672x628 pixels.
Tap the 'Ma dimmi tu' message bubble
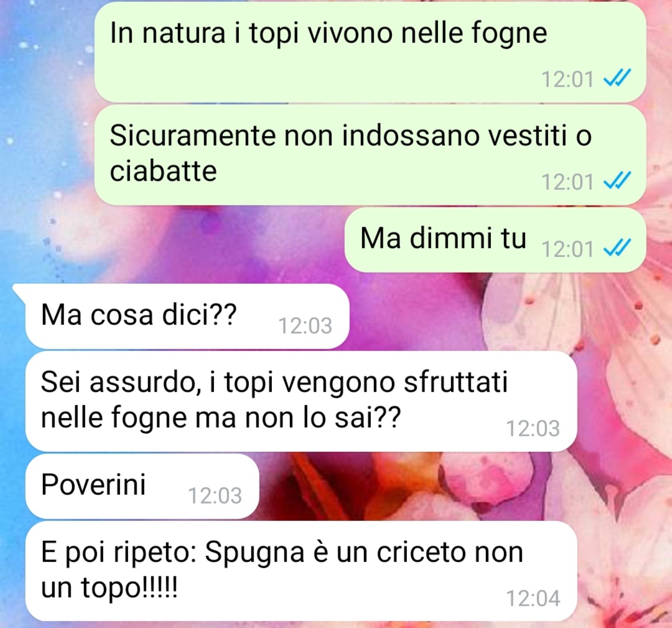click(x=495, y=240)
